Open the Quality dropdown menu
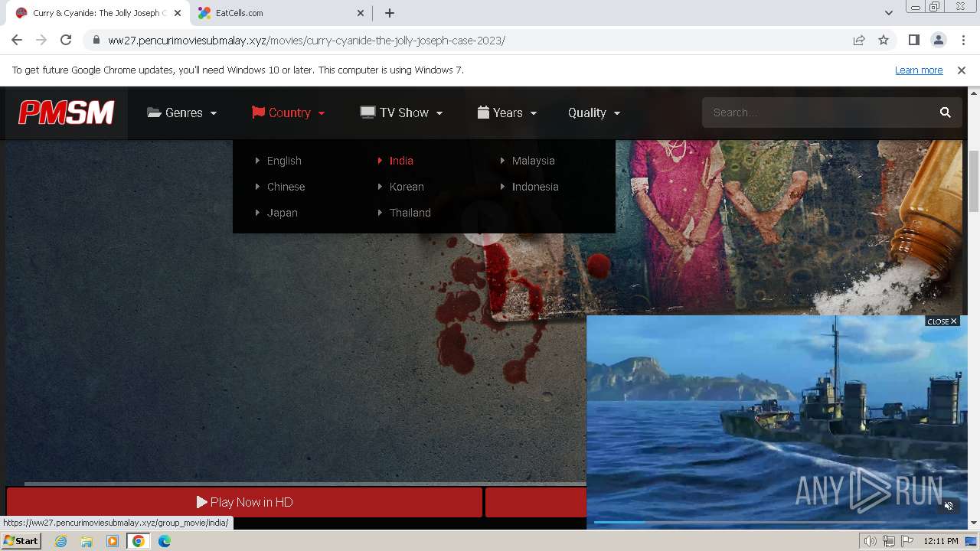This screenshot has height=551, width=980. (x=593, y=112)
